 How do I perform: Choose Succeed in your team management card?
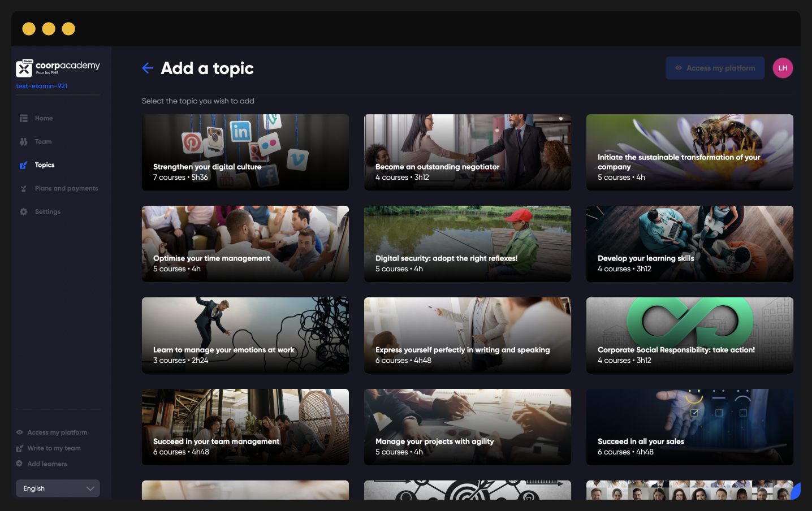[245, 427]
